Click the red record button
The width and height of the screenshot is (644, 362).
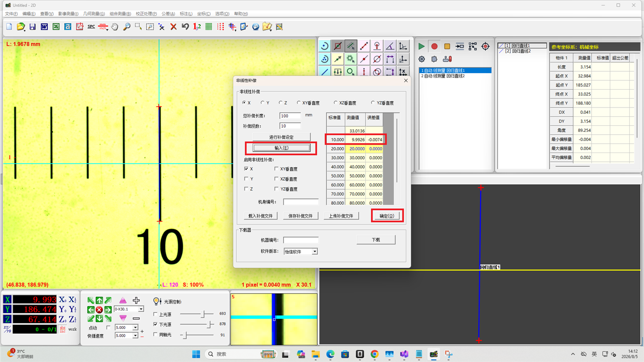click(434, 46)
